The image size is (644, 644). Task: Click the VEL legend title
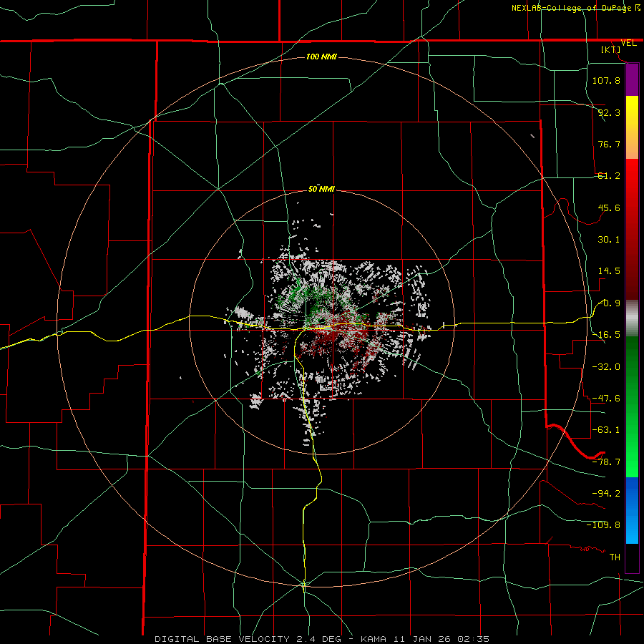[x=628, y=43]
